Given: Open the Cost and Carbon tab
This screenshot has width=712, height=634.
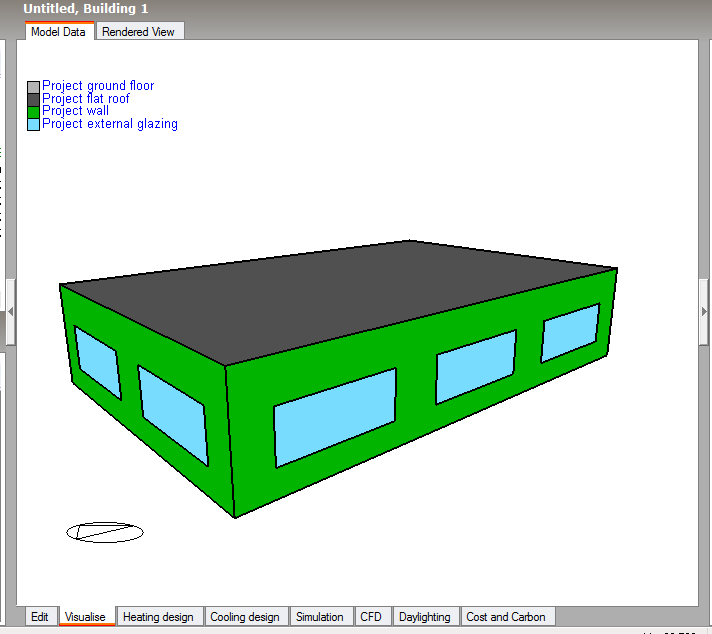Looking at the screenshot, I should tap(506, 617).
